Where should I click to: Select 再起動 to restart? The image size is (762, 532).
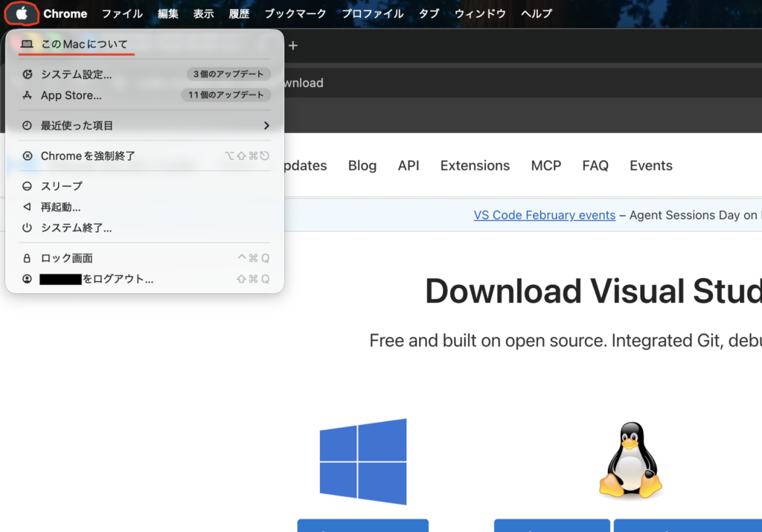coord(60,207)
